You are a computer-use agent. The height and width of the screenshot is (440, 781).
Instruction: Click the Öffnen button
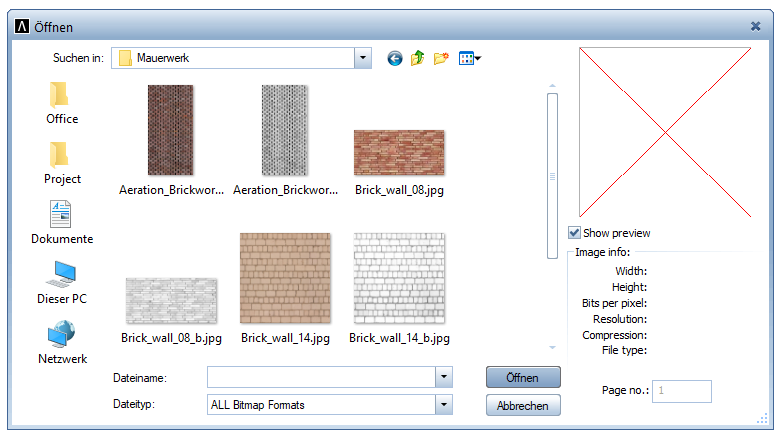[x=523, y=377]
